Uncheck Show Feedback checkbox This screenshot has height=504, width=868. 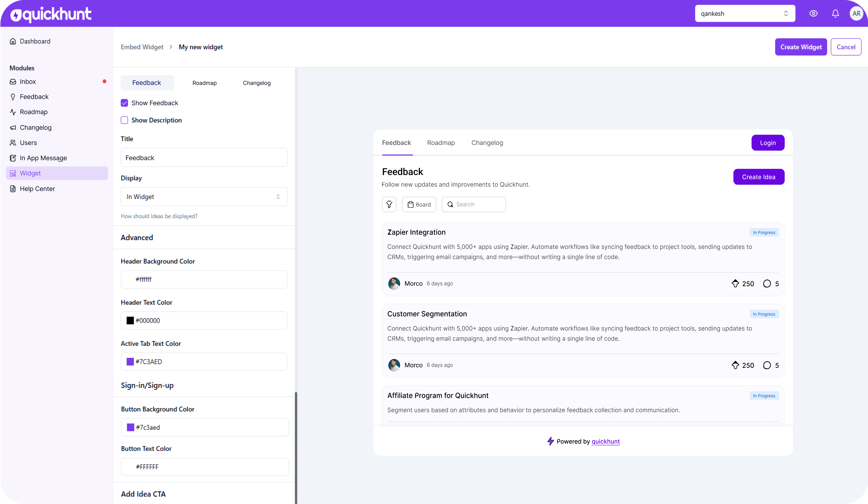pyautogui.click(x=124, y=103)
